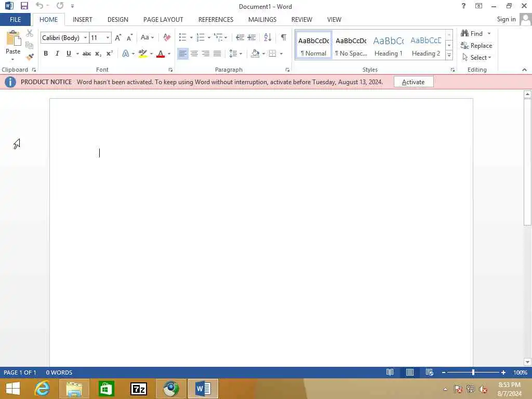The image size is (532, 399).
Task: Increase font size with Grow Font
Action: point(118,37)
